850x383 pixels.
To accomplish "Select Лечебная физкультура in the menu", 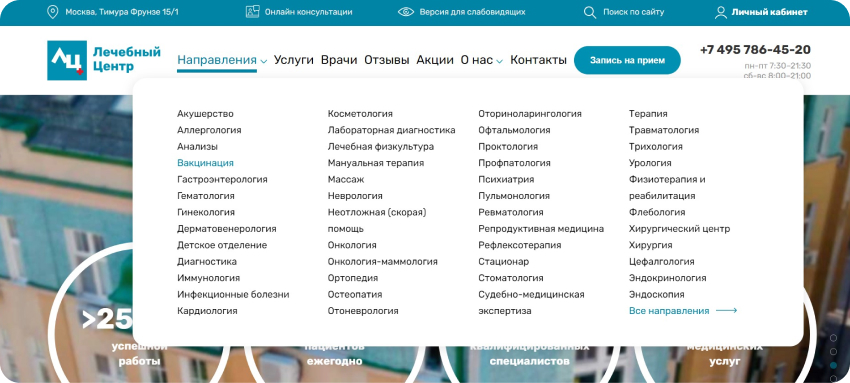I will [x=381, y=146].
